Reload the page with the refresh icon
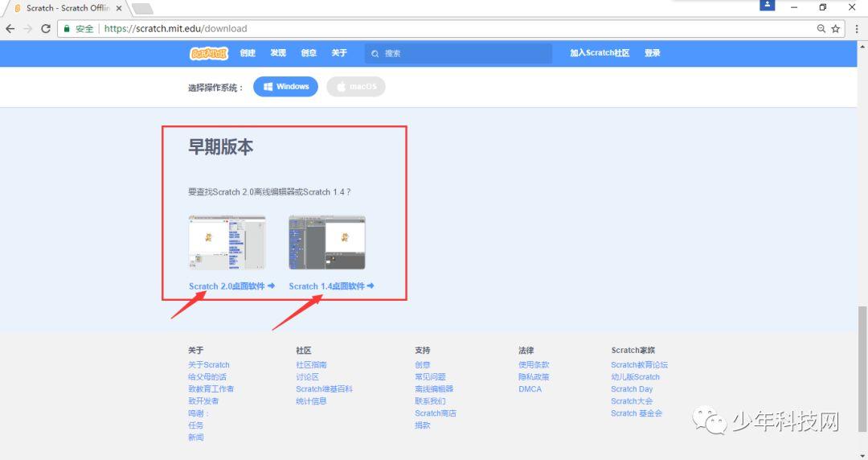The width and height of the screenshot is (868, 460). point(46,29)
